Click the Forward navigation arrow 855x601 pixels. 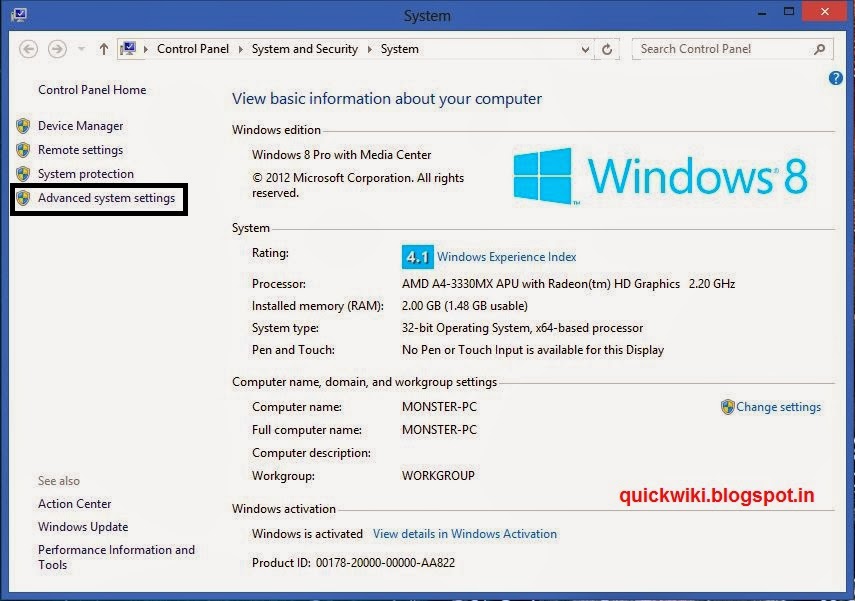(x=57, y=49)
